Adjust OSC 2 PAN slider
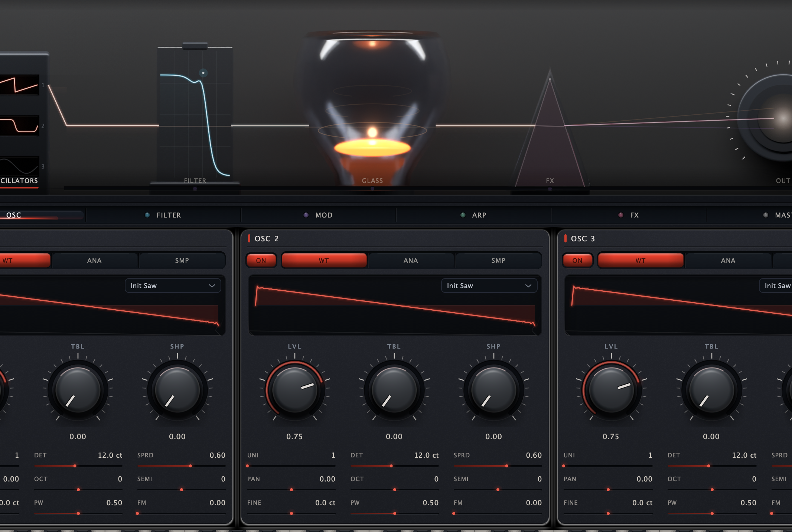This screenshot has width=792, height=532. [291, 489]
